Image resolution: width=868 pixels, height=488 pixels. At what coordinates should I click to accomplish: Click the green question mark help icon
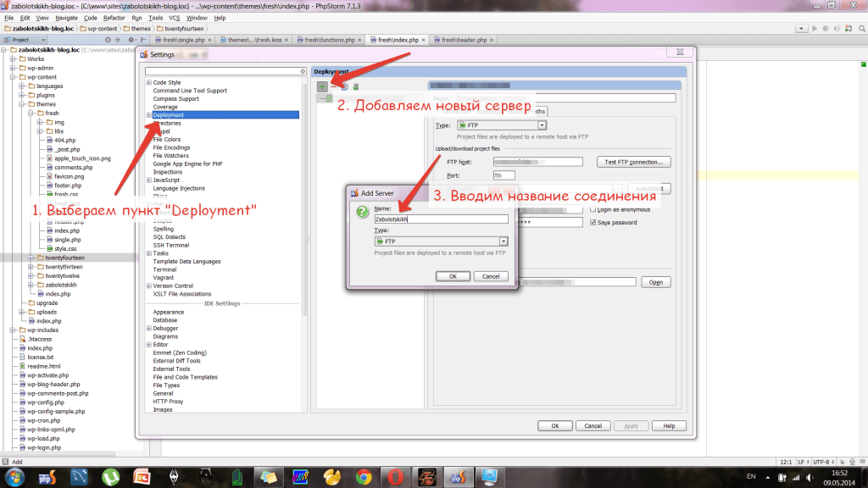click(x=362, y=212)
